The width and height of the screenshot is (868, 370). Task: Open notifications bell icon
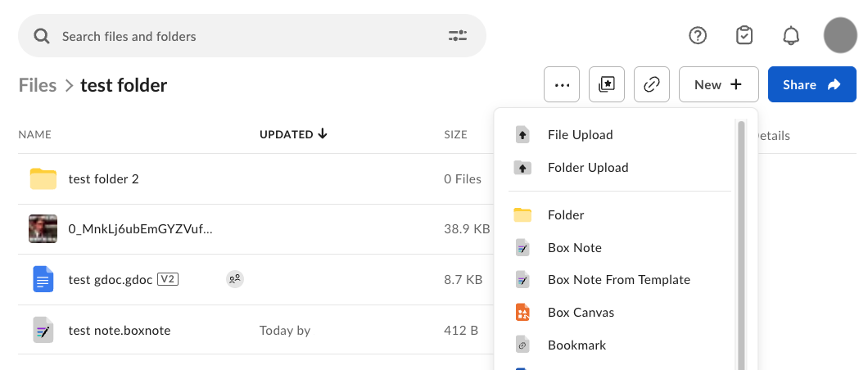(x=790, y=36)
